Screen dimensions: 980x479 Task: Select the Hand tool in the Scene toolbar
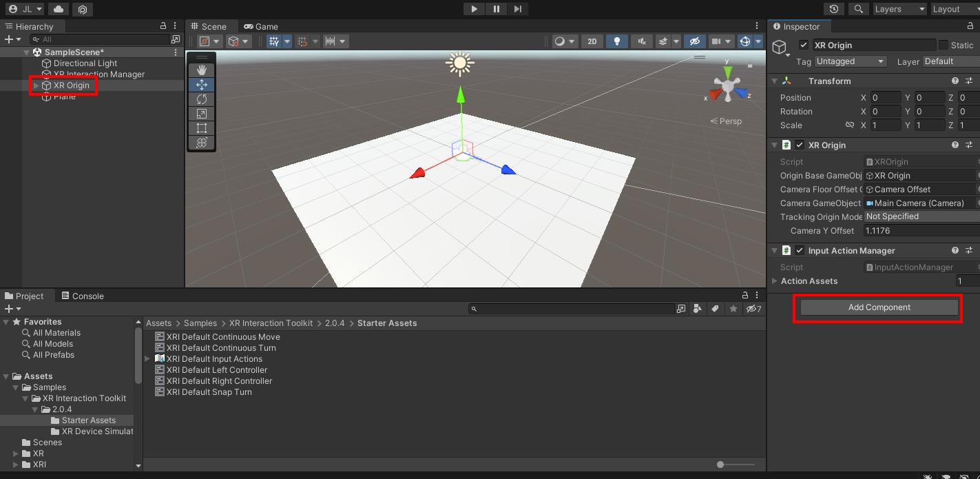[x=201, y=70]
